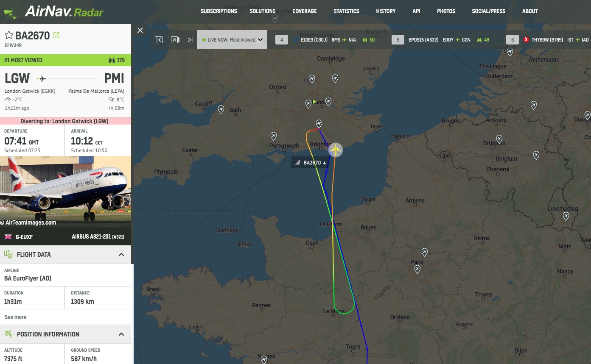Viewport: 591px width, 364px height.
Task: Skip to the next flight arrow icon
Action: tap(190, 40)
